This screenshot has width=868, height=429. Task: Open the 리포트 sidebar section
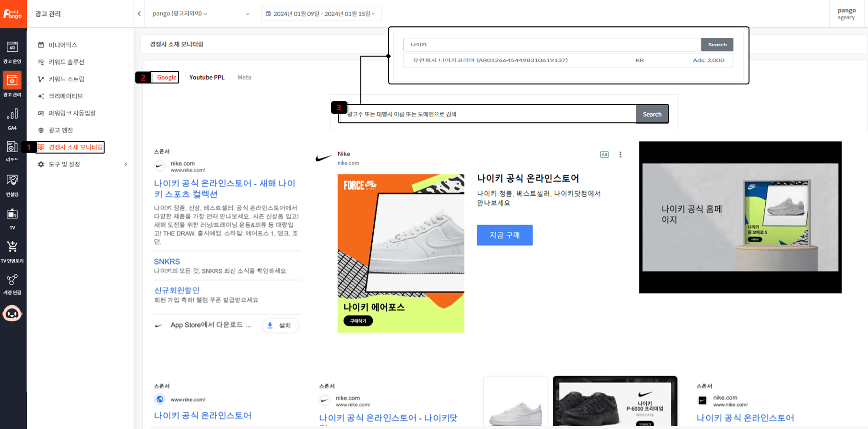coord(12,151)
